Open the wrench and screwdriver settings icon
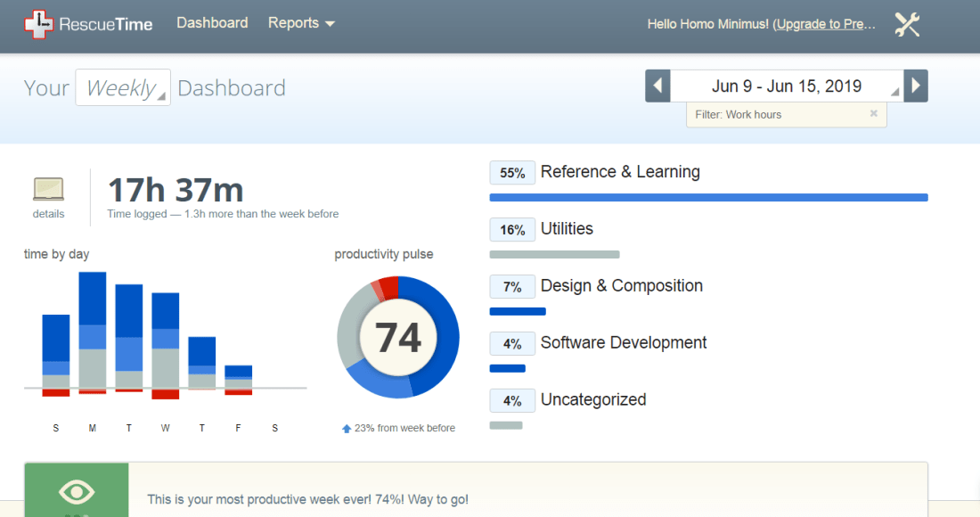Viewport: 980px width, 517px height. [907, 24]
